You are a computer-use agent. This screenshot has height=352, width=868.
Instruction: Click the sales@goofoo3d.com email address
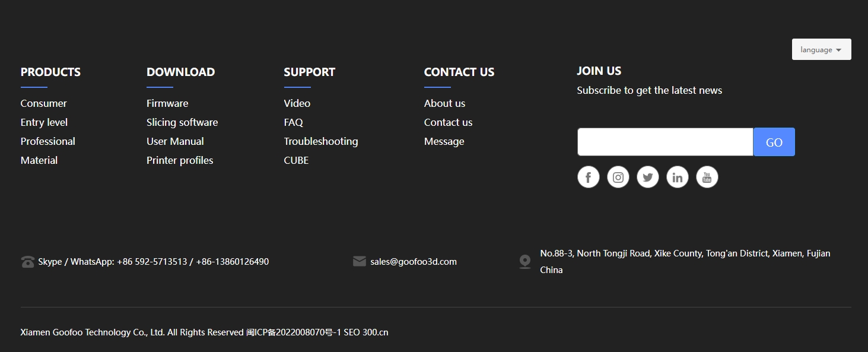(x=414, y=262)
